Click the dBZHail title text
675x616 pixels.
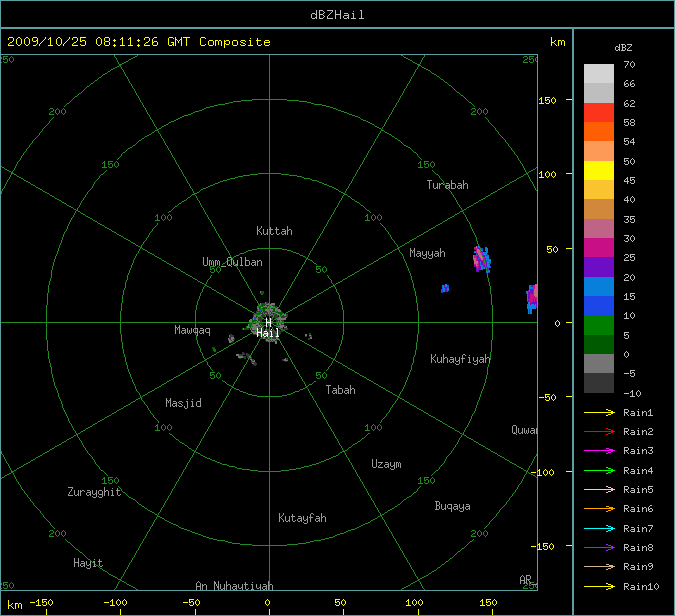(x=337, y=15)
